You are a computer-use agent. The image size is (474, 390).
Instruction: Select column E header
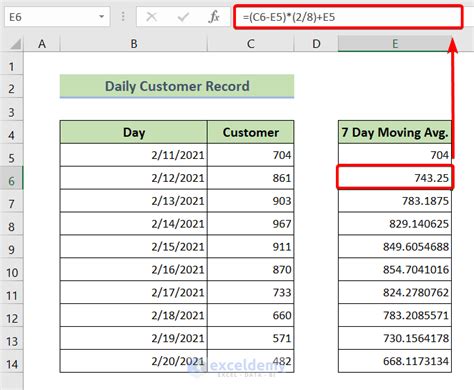point(395,44)
